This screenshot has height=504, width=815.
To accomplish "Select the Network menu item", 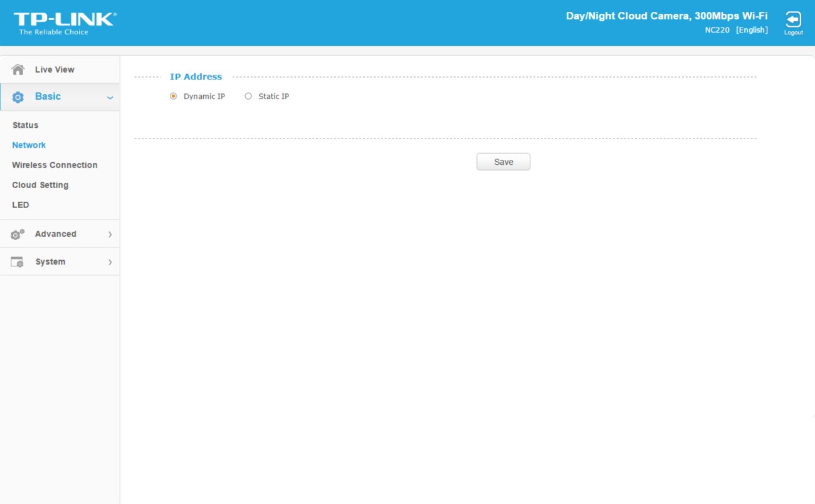I will (29, 145).
